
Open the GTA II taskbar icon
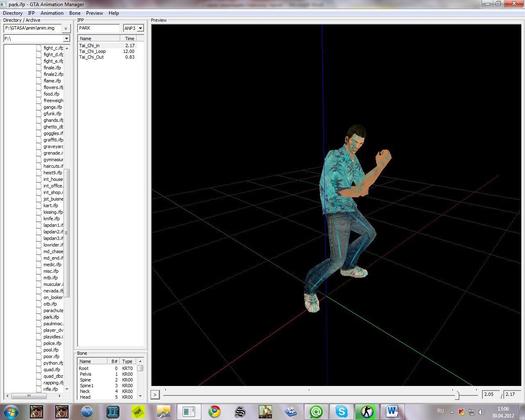pyautogui.click(x=112, y=411)
